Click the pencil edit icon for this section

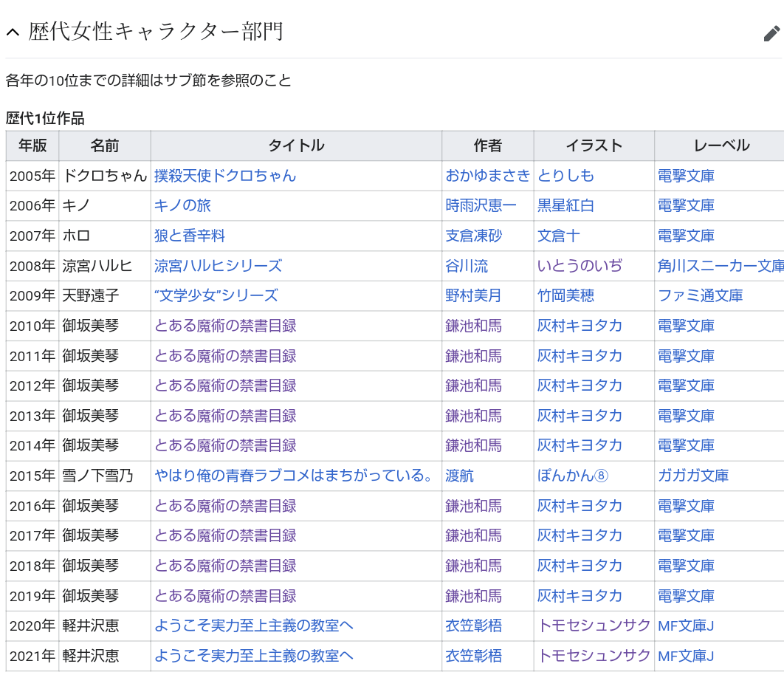coord(771,33)
